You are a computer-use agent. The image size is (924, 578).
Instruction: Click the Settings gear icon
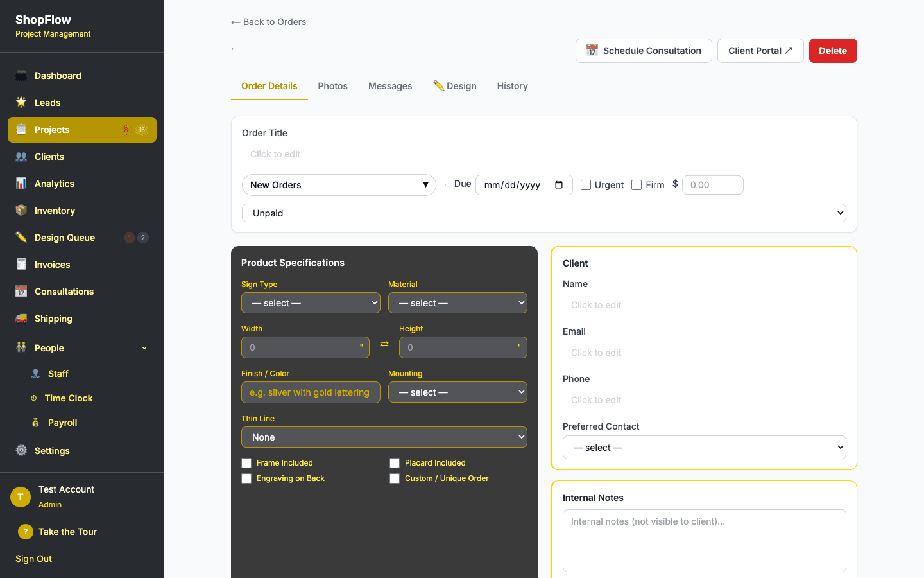point(21,451)
